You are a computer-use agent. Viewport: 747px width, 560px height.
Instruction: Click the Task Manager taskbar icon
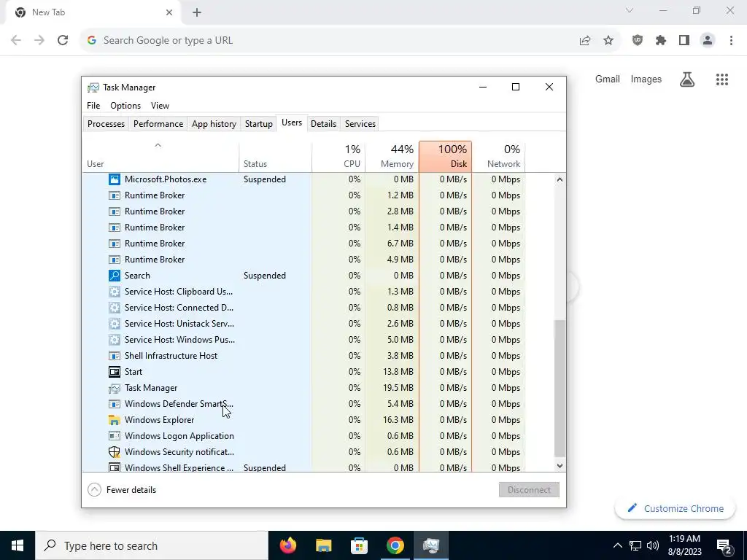tap(430, 545)
